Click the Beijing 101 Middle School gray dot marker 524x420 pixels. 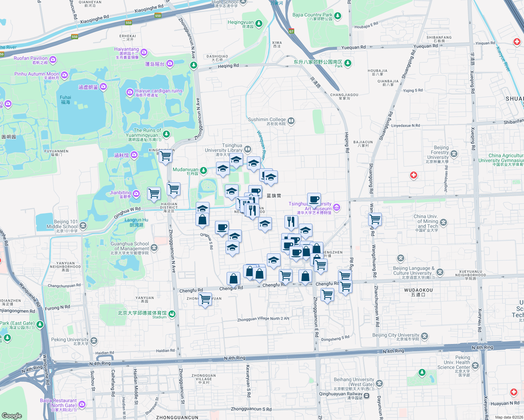(83, 226)
